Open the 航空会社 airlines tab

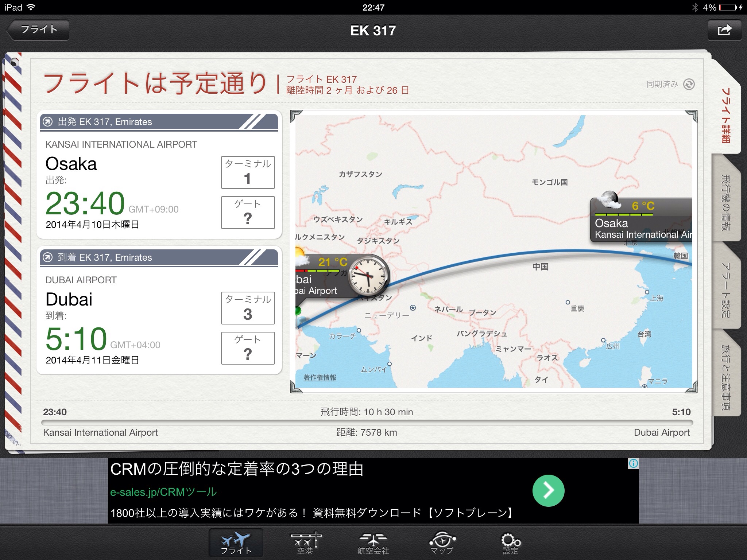tap(373, 542)
